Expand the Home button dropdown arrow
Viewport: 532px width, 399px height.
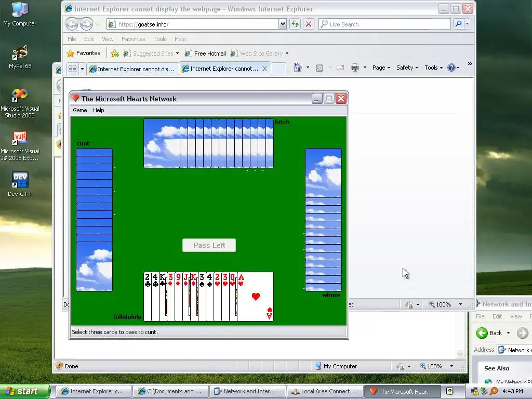[308, 68]
